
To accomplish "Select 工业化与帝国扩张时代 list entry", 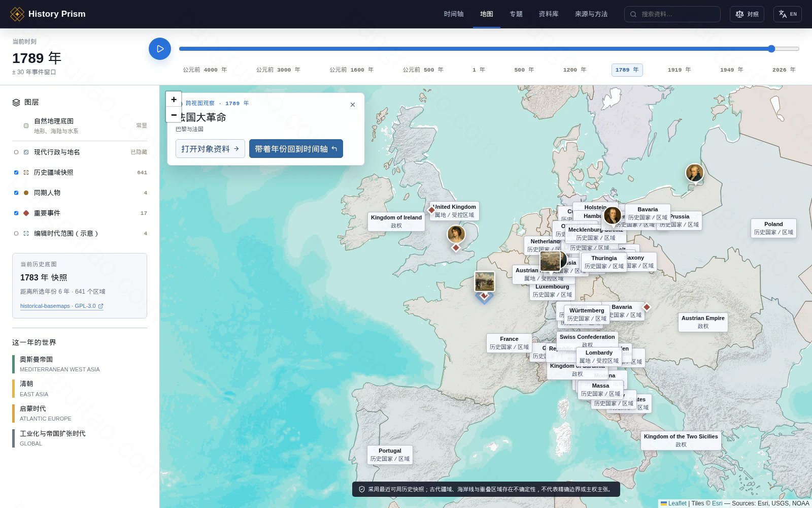I will point(80,438).
